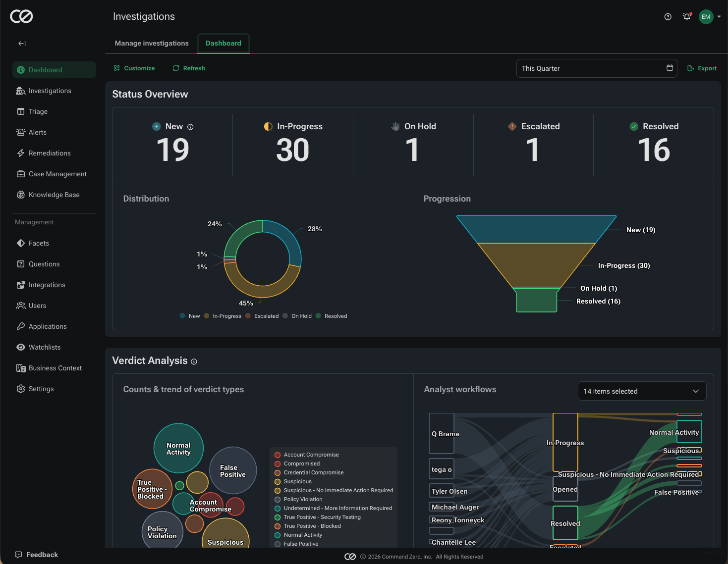Click the calendar icon in date field
Viewport: 728px width, 564px height.
(670, 68)
